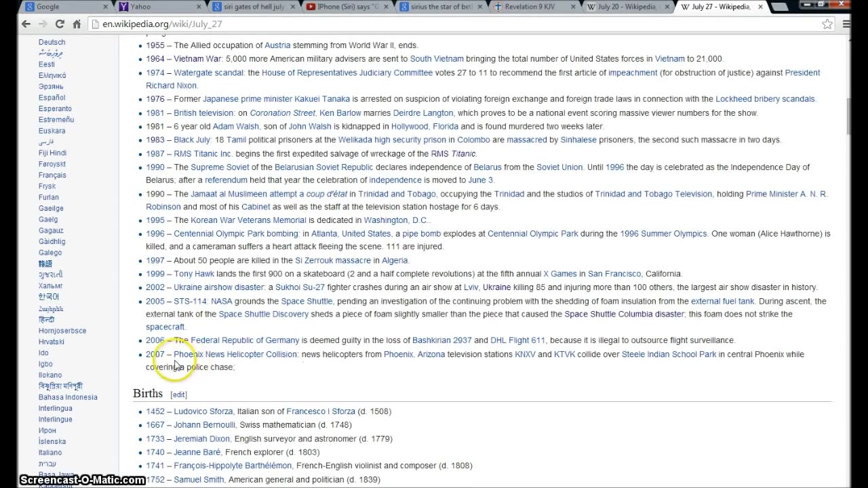
Task: Open the Hrvatski language link
Action: point(52,342)
